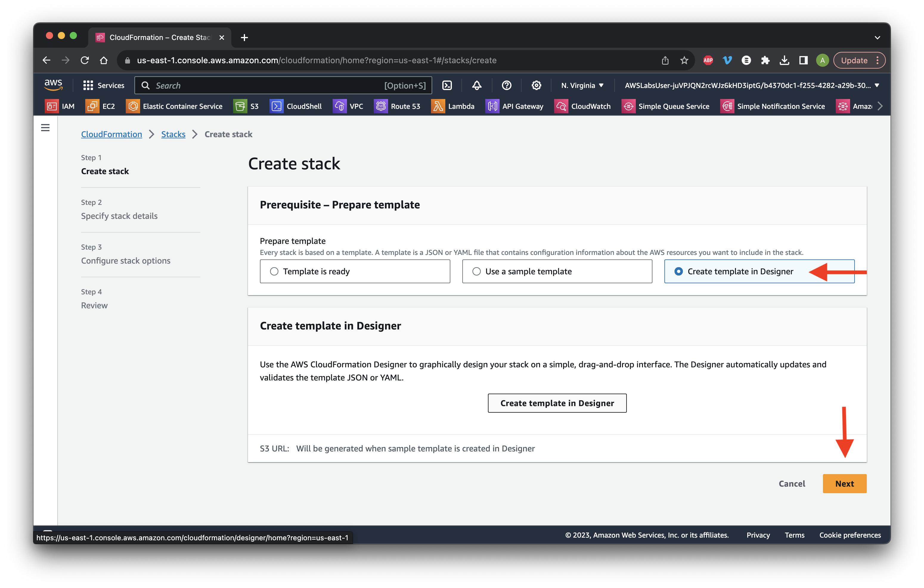Open a new browser tab
Viewport: 924px width, 588px height.
(x=244, y=37)
